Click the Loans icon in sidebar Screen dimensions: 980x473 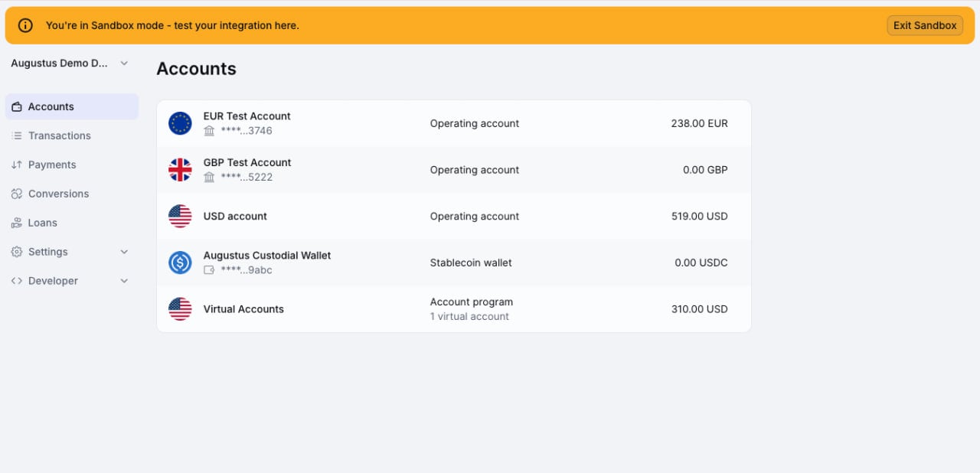pyautogui.click(x=17, y=223)
